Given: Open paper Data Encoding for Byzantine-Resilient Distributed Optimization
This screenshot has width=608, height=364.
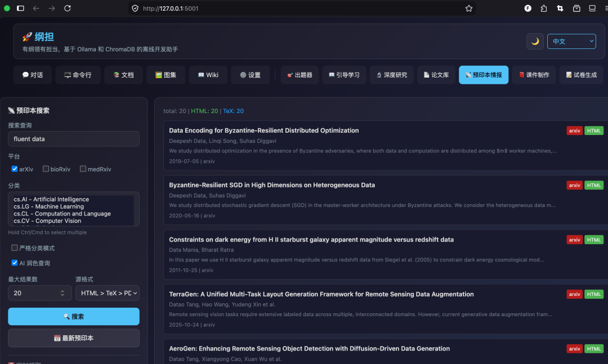Looking at the screenshot, I should coord(263,131).
